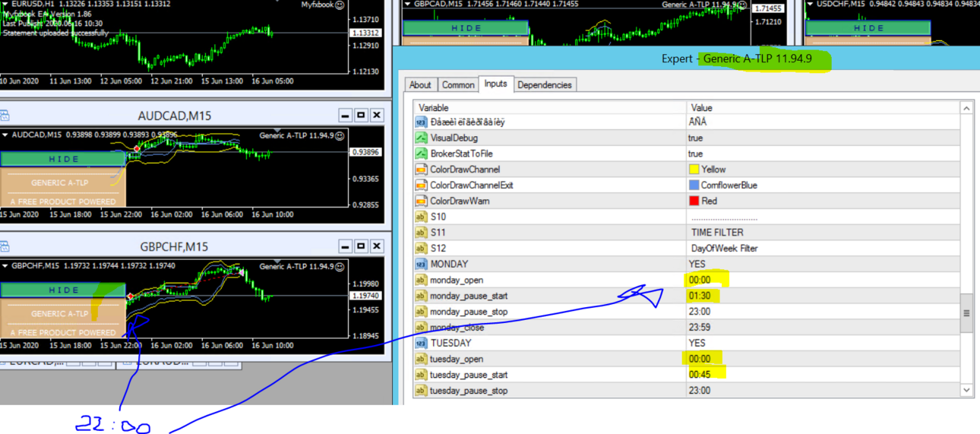Click the ColorDrawChannelExit color-type icon
Screen dimensions: 980x434
click(x=421, y=185)
